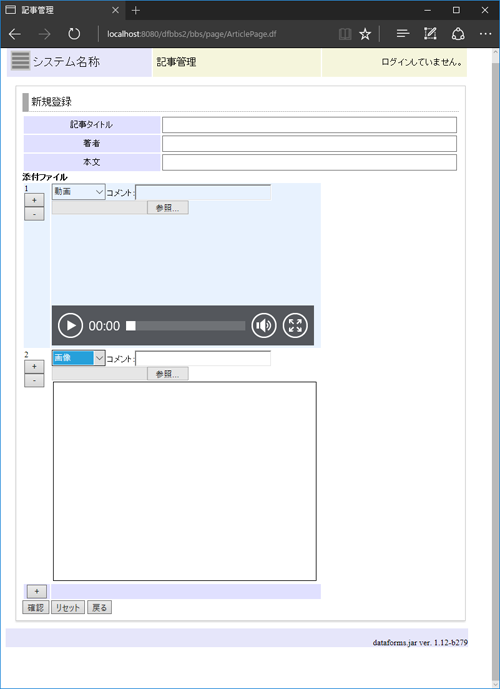The width and height of the screenshot is (500, 689).
Task: Click the comment field of attachment 1
Action: (x=203, y=192)
